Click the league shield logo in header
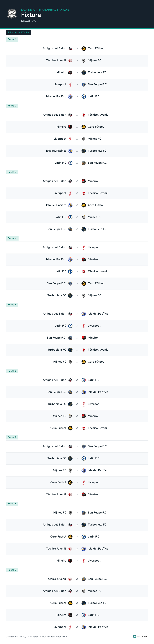This screenshot has height=644, width=154. tap(12, 14)
